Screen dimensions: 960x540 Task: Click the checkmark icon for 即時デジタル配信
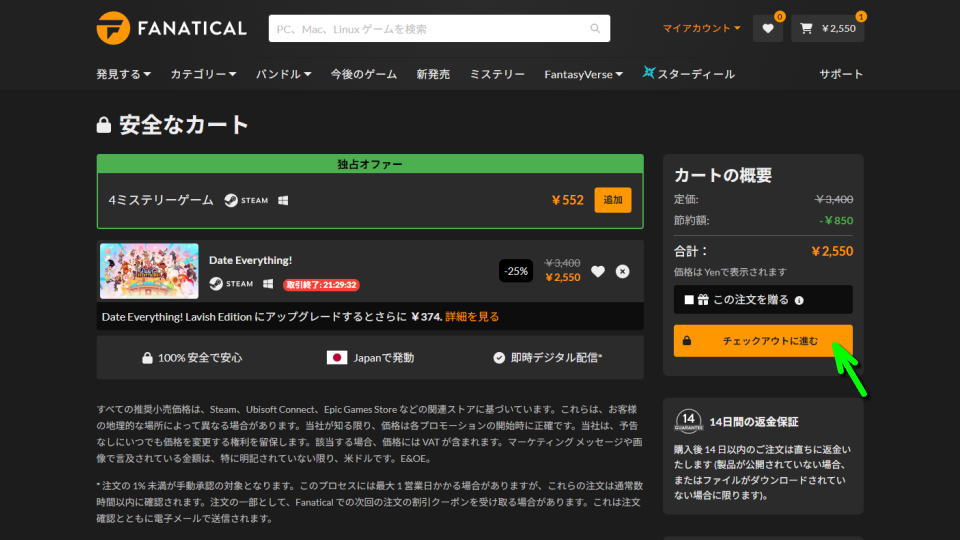[x=499, y=358]
